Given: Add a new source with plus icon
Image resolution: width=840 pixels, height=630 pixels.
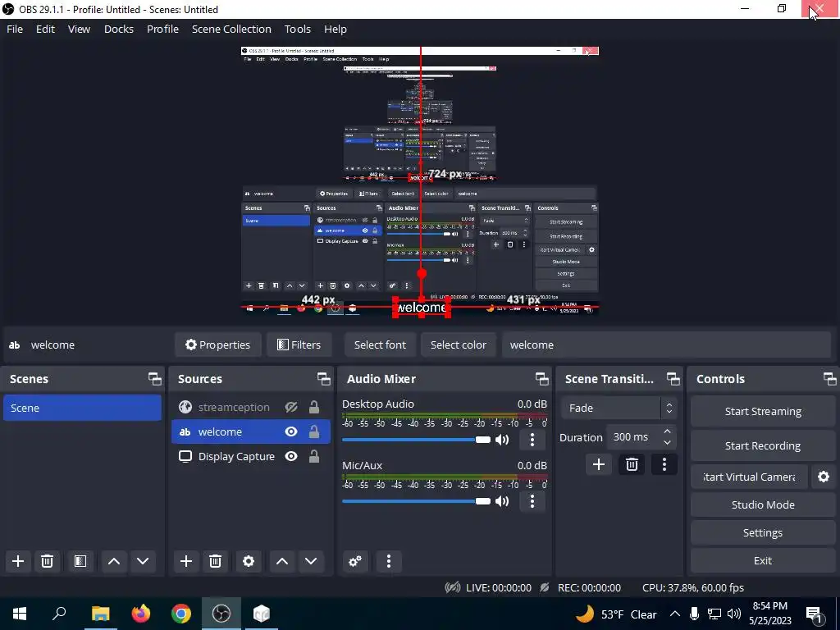Looking at the screenshot, I should coord(186,561).
